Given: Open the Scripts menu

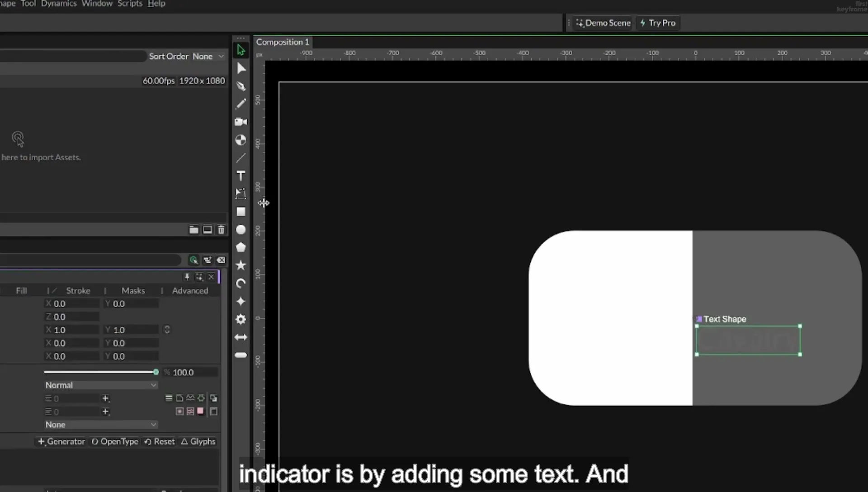Looking at the screenshot, I should 130,4.
